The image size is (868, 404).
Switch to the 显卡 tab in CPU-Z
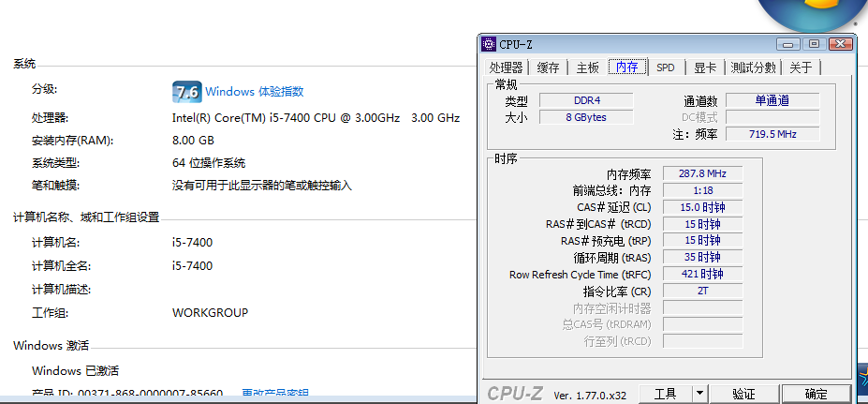click(x=705, y=67)
